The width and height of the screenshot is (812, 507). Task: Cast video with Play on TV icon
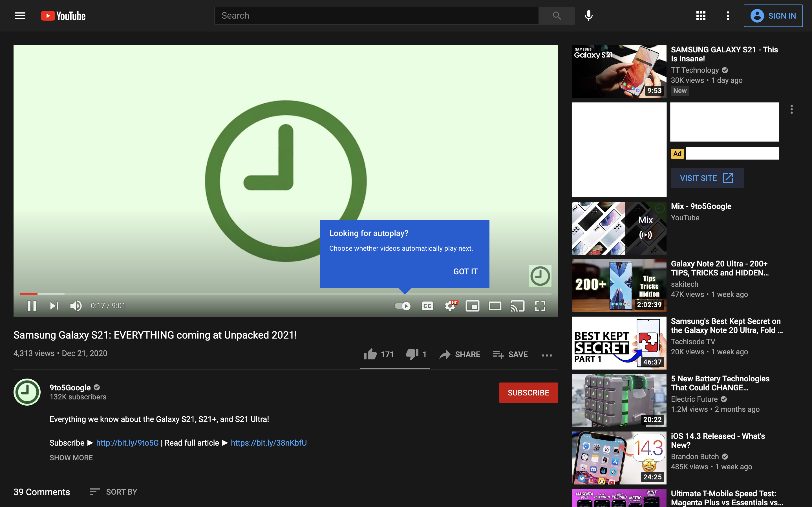pyautogui.click(x=517, y=306)
